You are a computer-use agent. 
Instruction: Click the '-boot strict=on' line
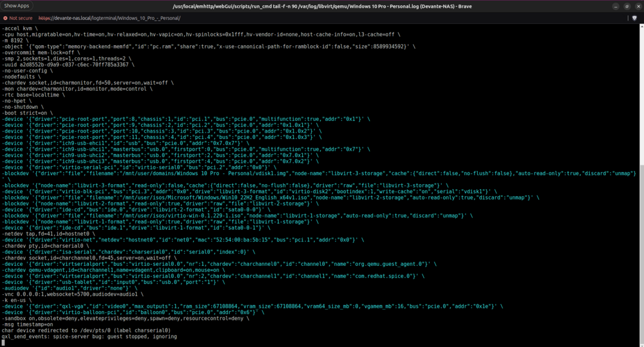click(x=27, y=113)
